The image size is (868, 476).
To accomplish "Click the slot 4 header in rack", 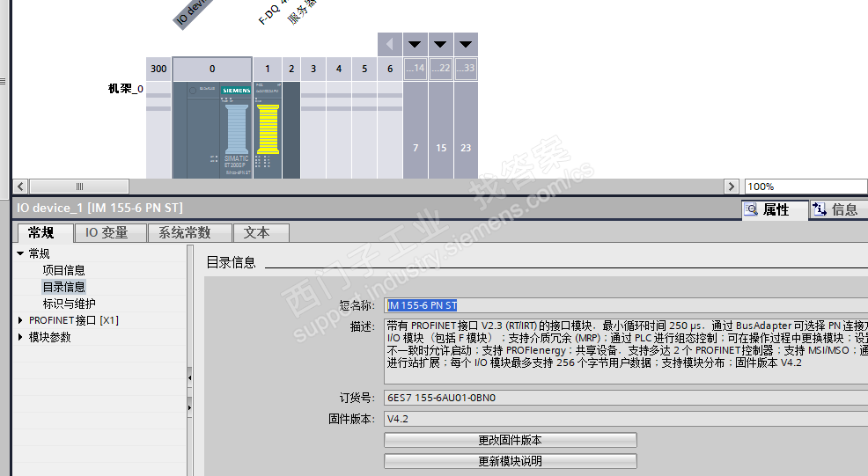I will pos(339,69).
